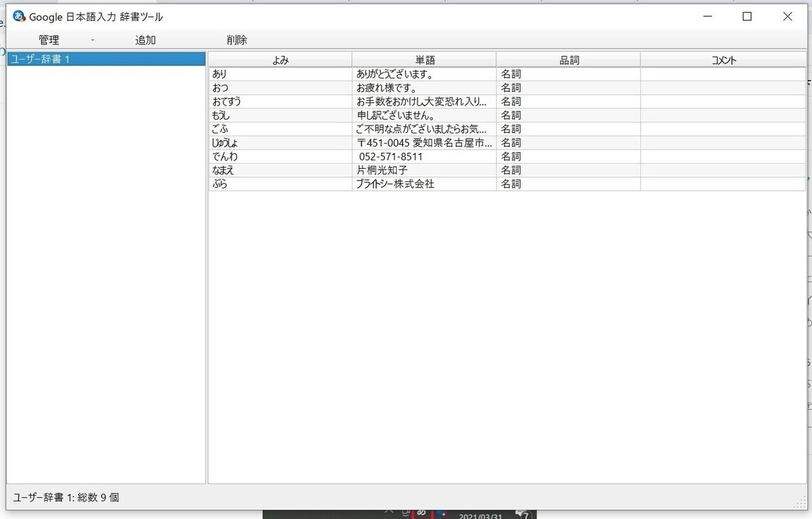
Task: Select the なまえ reading cell
Action: (280, 170)
